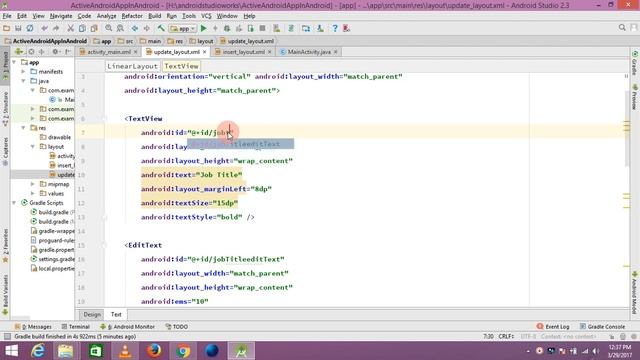Image resolution: width=640 pixels, height=360 pixels.
Task: Click the Cut scissors icon
Action: 71,28
